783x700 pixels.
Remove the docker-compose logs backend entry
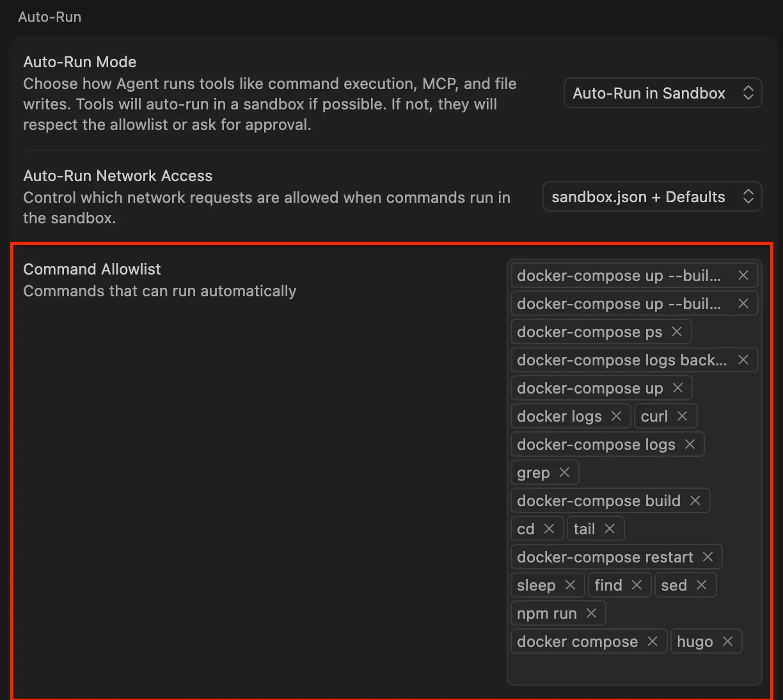[743, 360]
